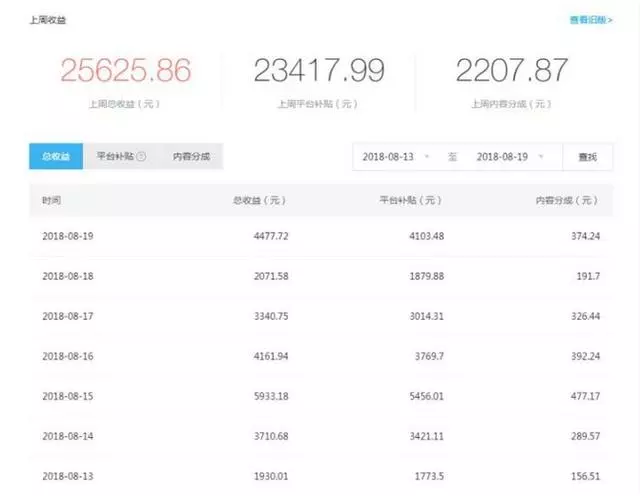Select the 2018-08-14 row date
This screenshot has height=496, width=640.
click(x=68, y=436)
